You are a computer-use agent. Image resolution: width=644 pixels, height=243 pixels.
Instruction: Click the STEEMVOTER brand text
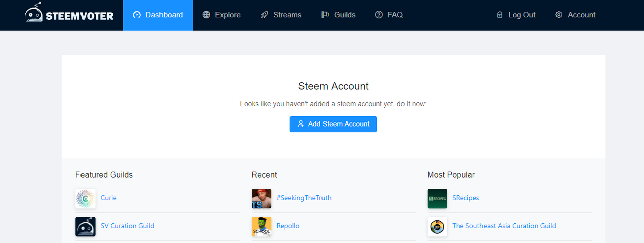[79, 16]
